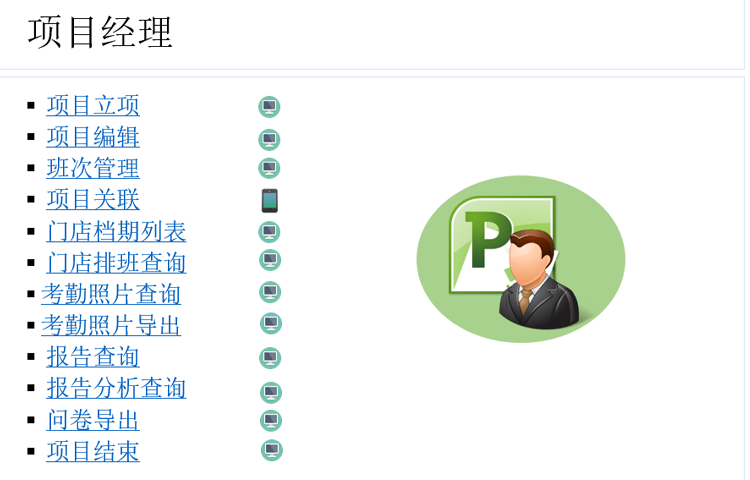Open the 项目立项 link
750x480 pixels.
coord(93,106)
